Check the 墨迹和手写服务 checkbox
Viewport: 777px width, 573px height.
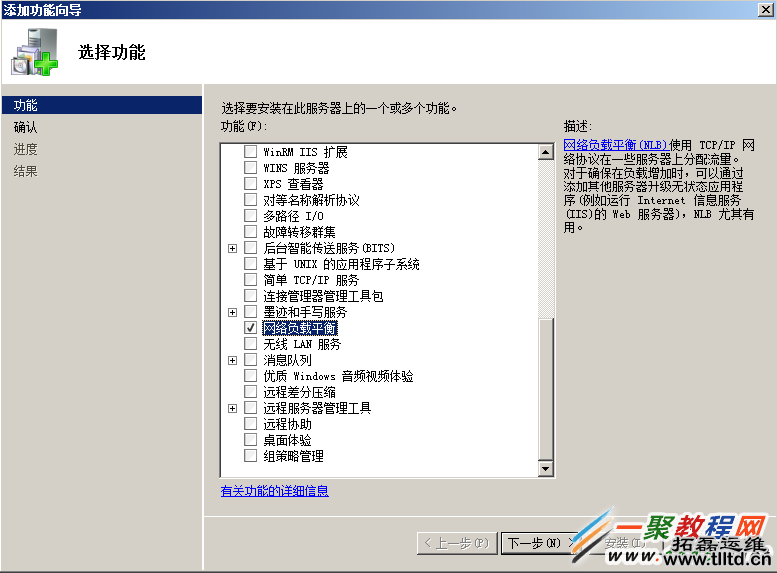point(251,312)
